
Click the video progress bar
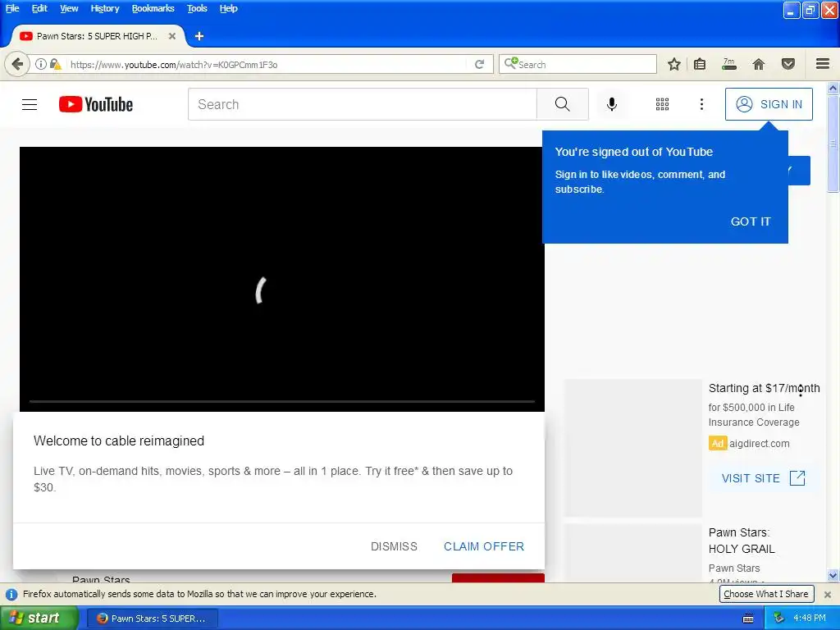[x=282, y=400]
